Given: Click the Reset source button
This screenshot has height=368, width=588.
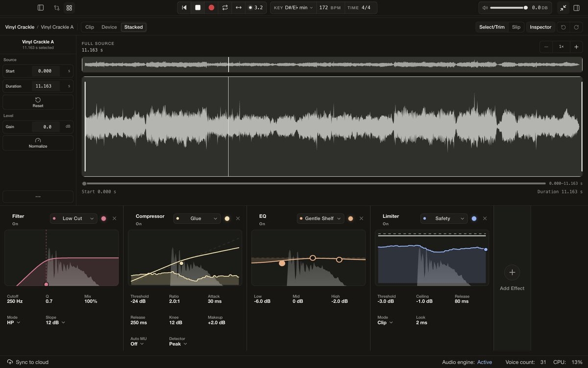Looking at the screenshot, I should coord(38,102).
